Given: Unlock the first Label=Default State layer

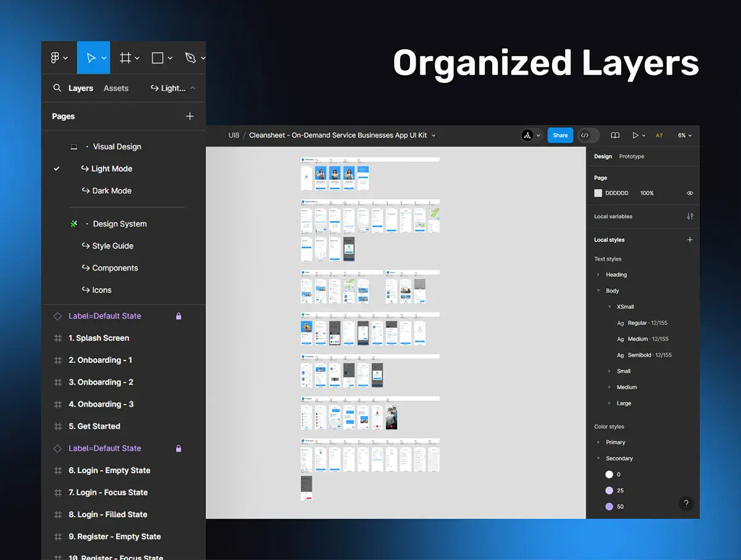Looking at the screenshot, I should (x=178, y=316).
